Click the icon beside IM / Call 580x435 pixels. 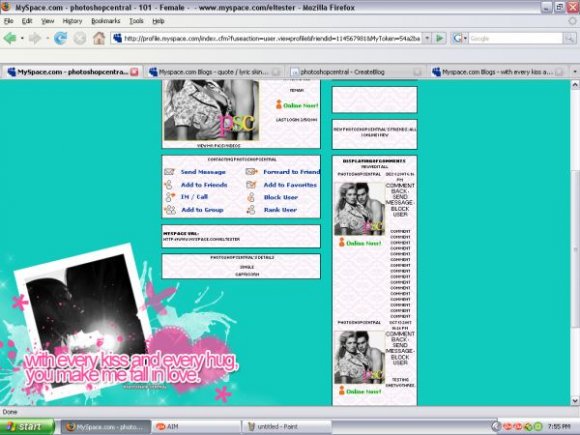(170, 197)
